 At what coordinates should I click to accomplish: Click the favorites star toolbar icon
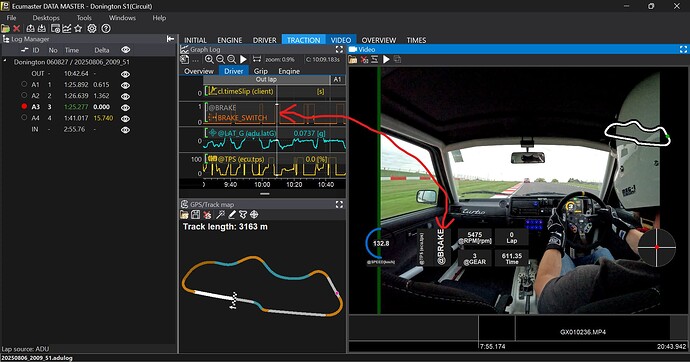(78, 29)
